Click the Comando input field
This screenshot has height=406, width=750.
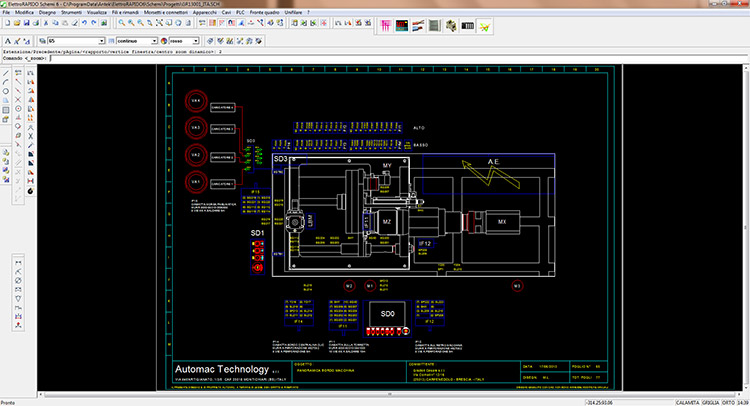398,58
